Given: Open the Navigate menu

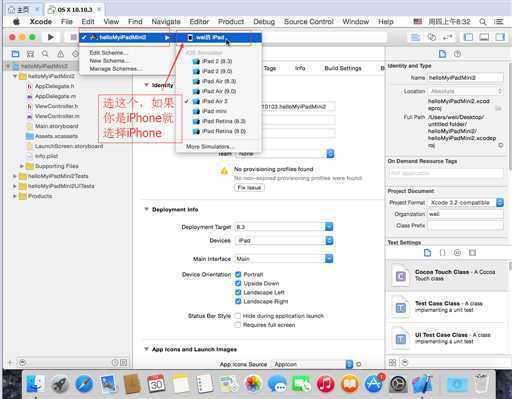Looking at the screenshot, I should coord(166,22).
